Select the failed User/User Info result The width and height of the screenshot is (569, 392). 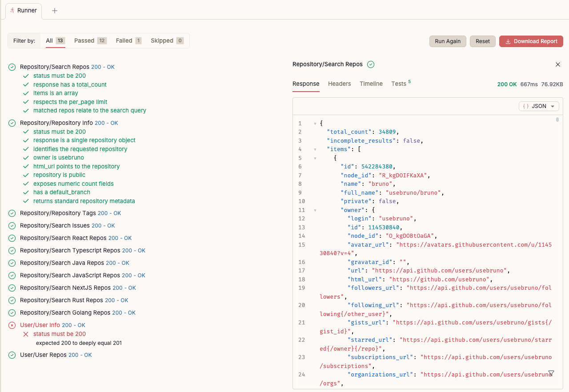pos(52,325)
